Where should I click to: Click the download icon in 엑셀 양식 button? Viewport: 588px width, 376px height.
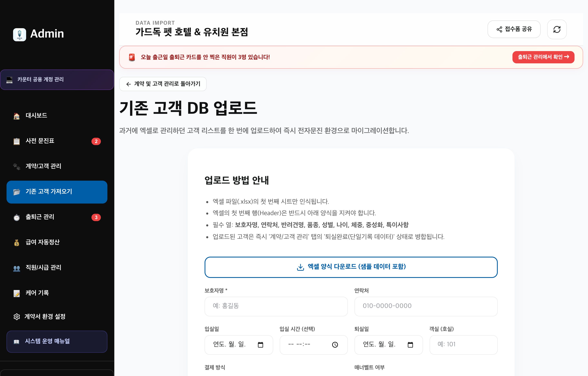click(x=300, y=267)
